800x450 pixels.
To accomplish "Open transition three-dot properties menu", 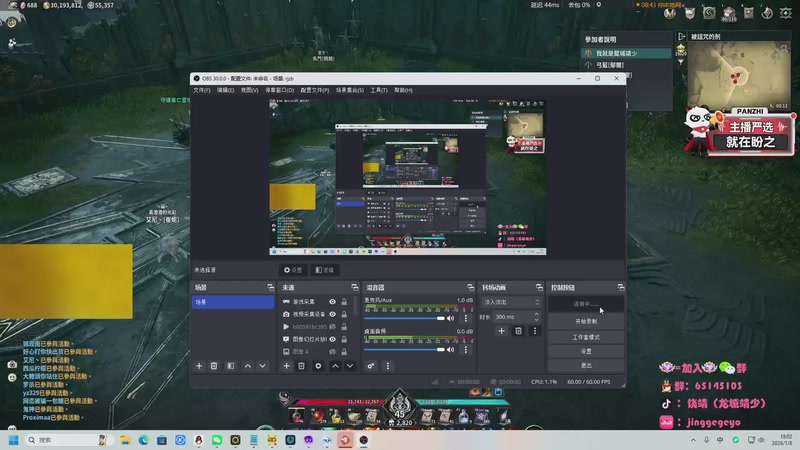I will click(x=534, y=331).
